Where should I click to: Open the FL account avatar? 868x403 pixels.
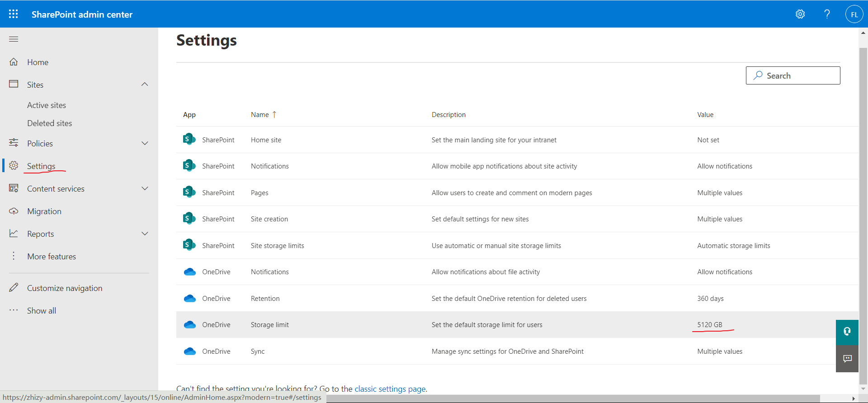click(854, 14)
